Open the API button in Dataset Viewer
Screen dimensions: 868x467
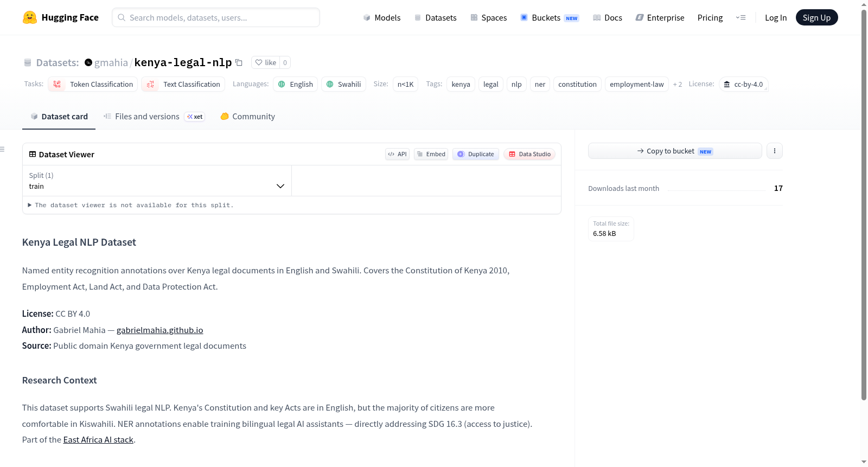point(397,154)
